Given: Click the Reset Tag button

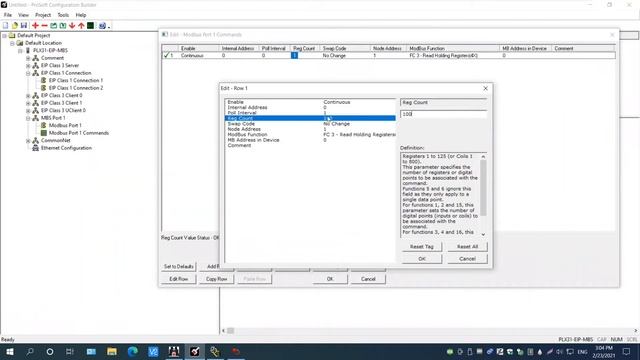Looking at the screenshot, I should tap(422, 247).
